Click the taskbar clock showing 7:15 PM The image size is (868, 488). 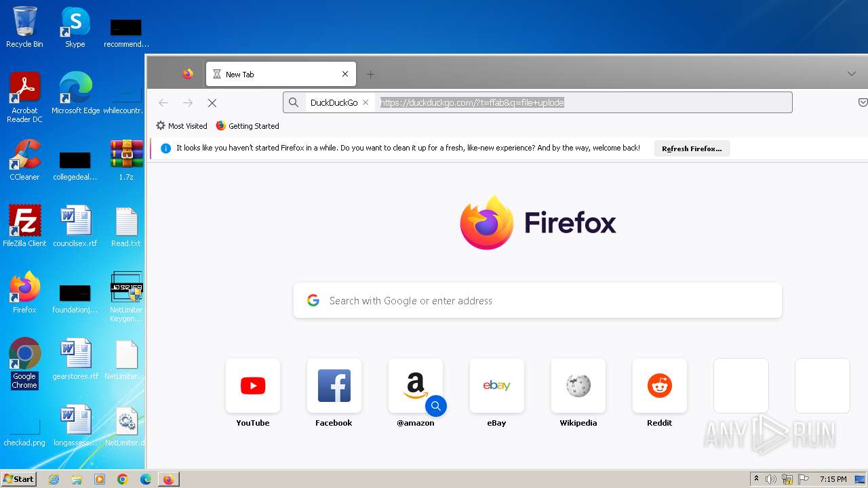point(833,479)
